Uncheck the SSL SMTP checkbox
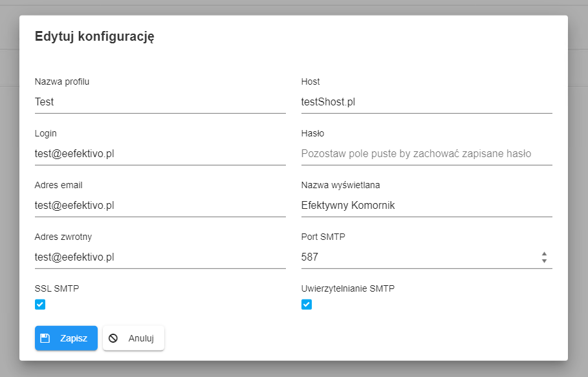588x377 pixels. click(x=40, y=305)
